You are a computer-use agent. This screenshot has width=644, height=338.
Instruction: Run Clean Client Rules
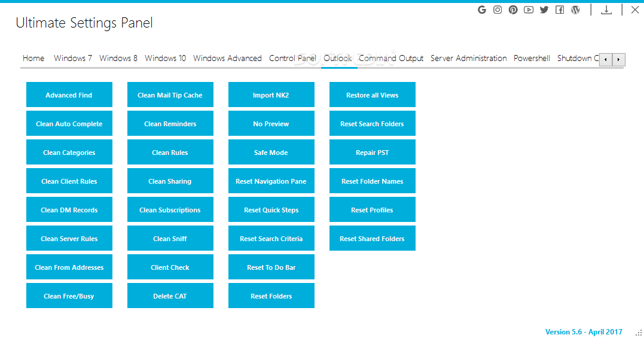[69, 181]
